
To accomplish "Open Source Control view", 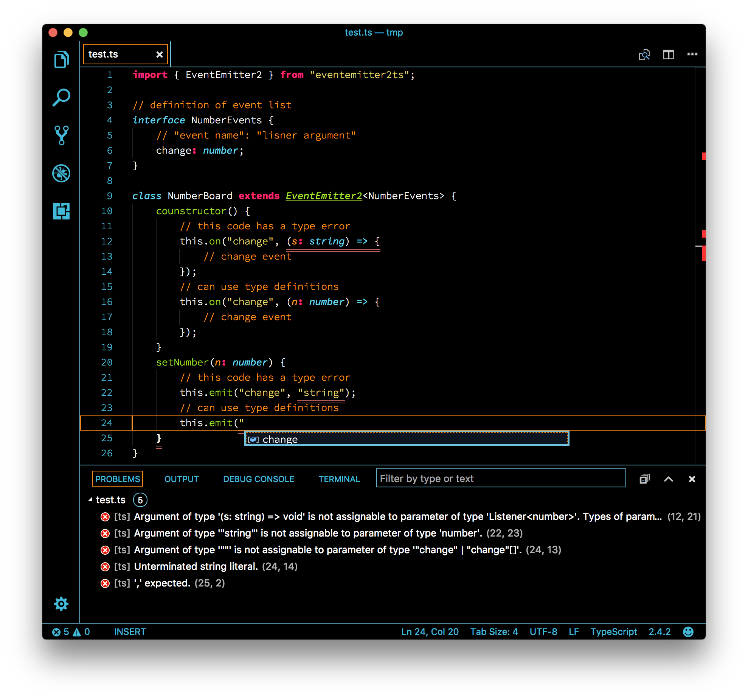I will [x=61, y=135].
